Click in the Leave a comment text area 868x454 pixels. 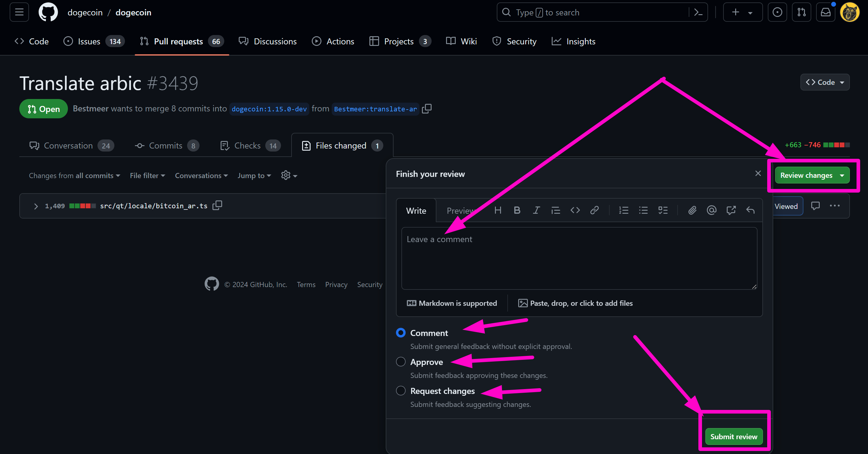tap(579, 258)
